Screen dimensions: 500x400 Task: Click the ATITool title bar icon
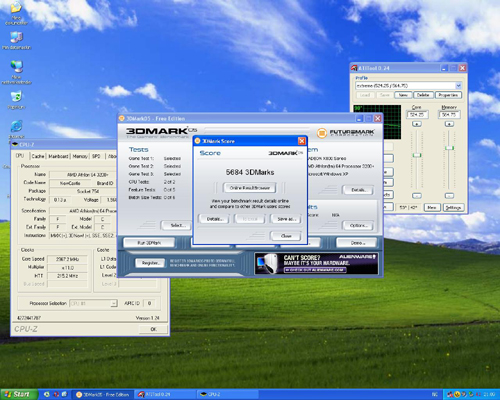354,68
